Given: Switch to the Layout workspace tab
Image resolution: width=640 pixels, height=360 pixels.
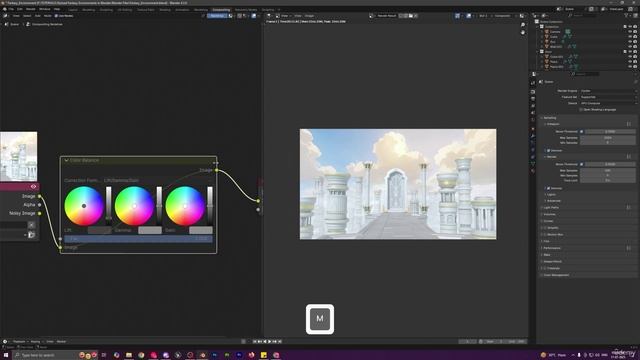Looking at the screenshot, I should click(73, 9).
